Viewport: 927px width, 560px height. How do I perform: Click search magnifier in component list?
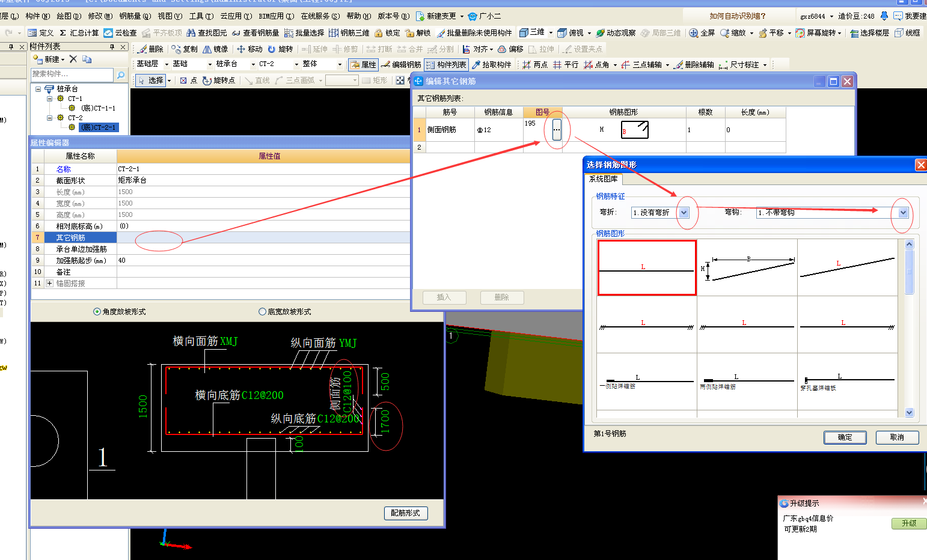(x=121, y=75)
